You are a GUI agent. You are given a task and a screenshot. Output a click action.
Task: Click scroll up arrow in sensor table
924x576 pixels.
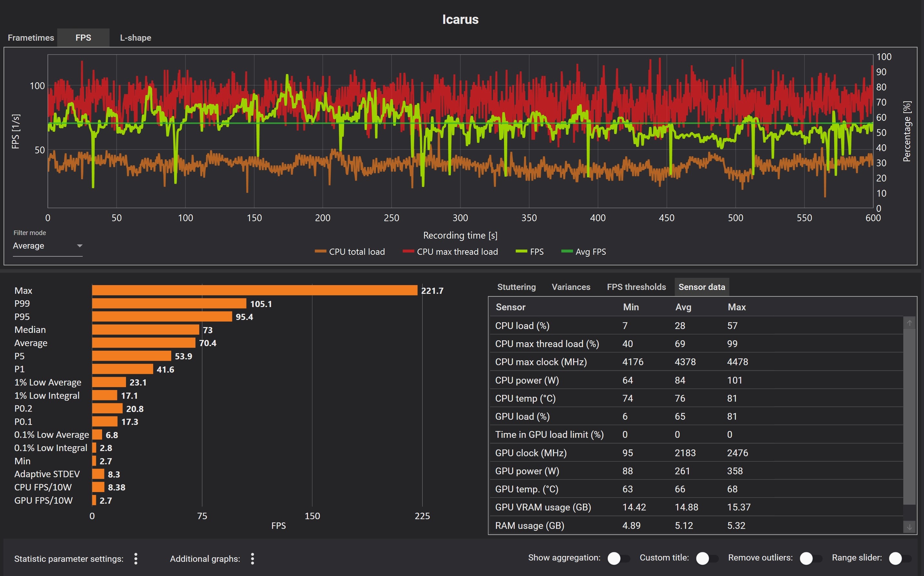click(909, 323)
